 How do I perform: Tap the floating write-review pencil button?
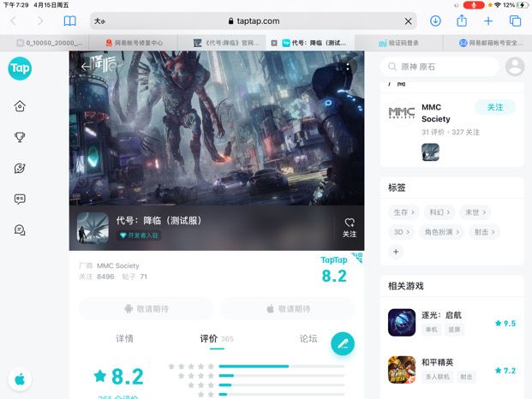[x=343, y=343]
